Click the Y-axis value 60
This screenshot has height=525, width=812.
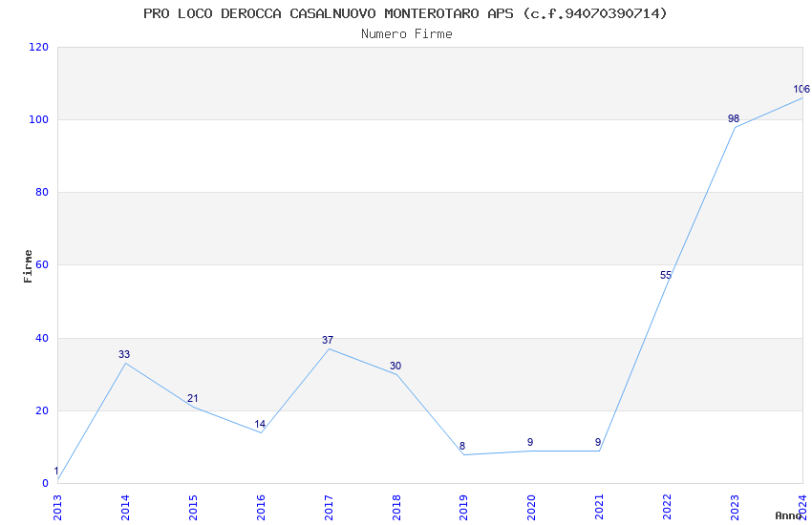point(42,264)
